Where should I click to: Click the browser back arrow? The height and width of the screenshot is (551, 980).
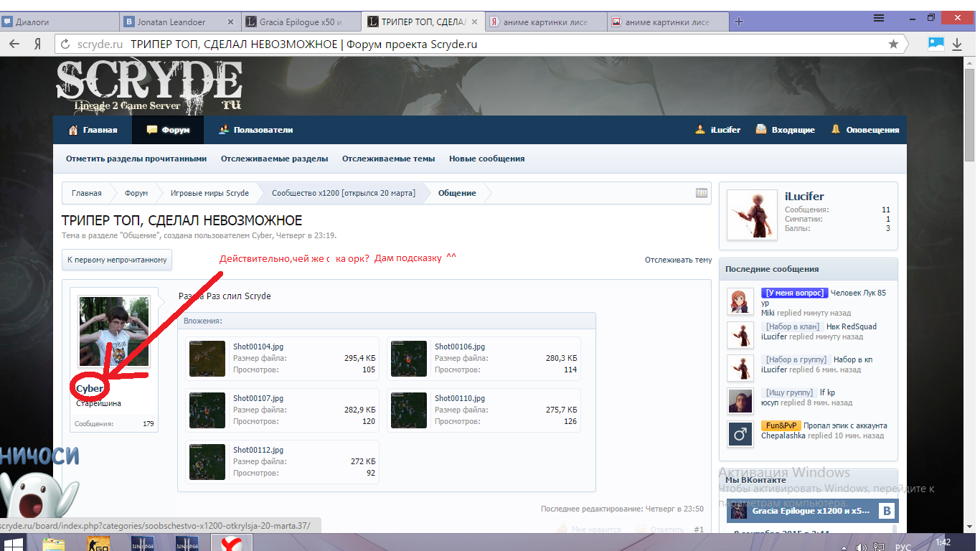pos(14,44)
